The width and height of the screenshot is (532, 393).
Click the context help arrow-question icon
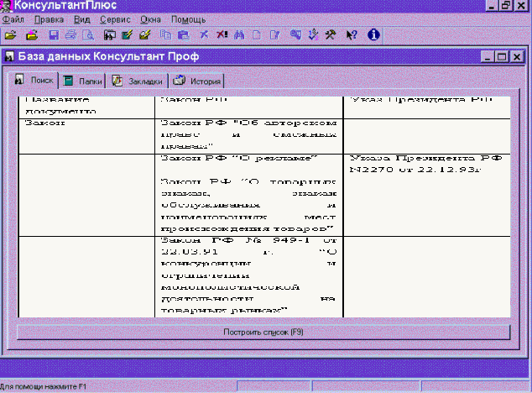[352, 35]
